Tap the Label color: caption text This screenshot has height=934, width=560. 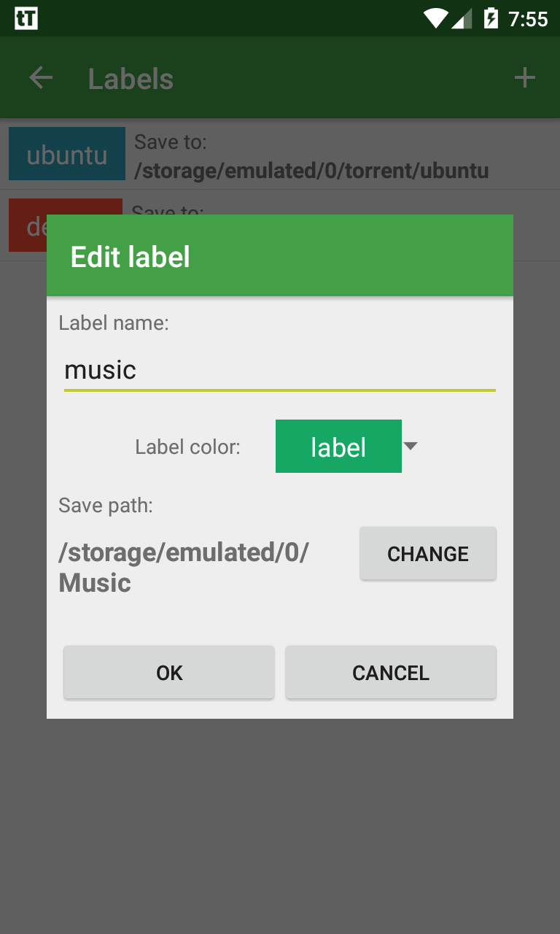point(187,447)
